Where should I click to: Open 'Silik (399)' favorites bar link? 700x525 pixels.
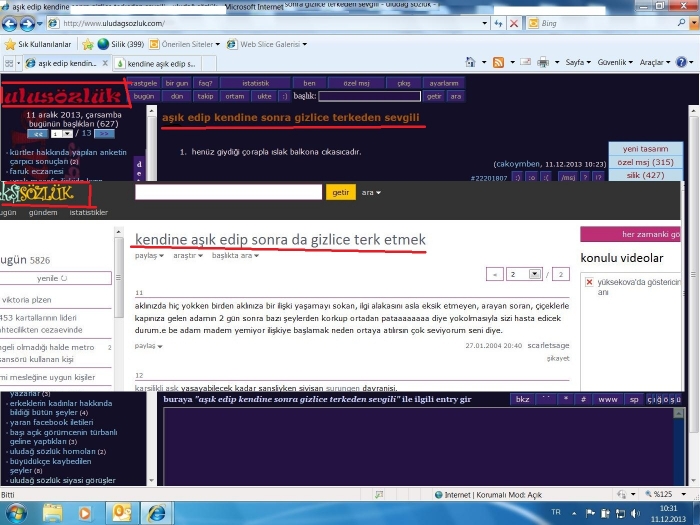coord(121,44)
